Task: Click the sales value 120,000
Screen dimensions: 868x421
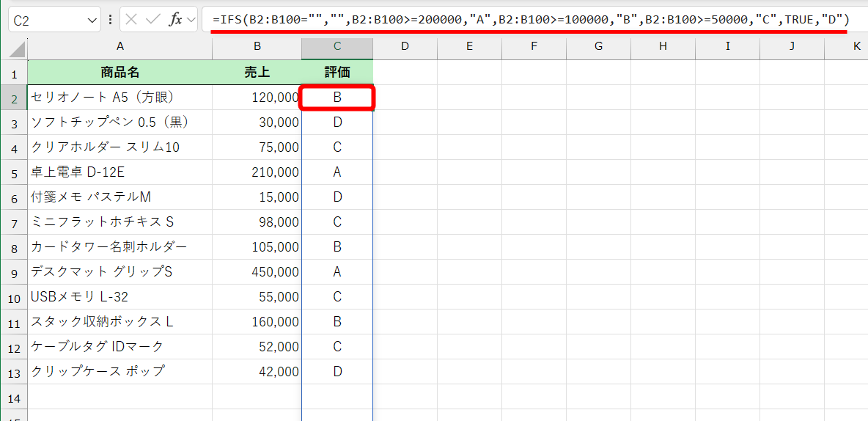Action: (257, 98)
